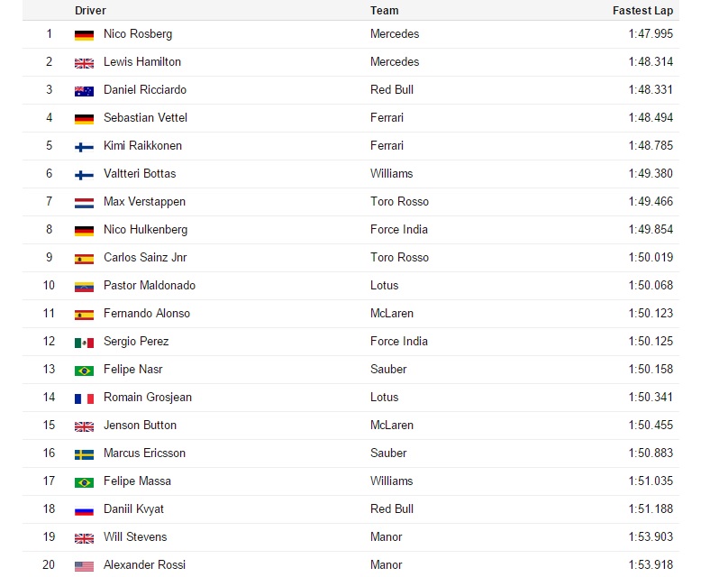Image resolution: width=728 pixels, height=577 pixels.
Task: Click the Driver column header
Action: (90, 11)
